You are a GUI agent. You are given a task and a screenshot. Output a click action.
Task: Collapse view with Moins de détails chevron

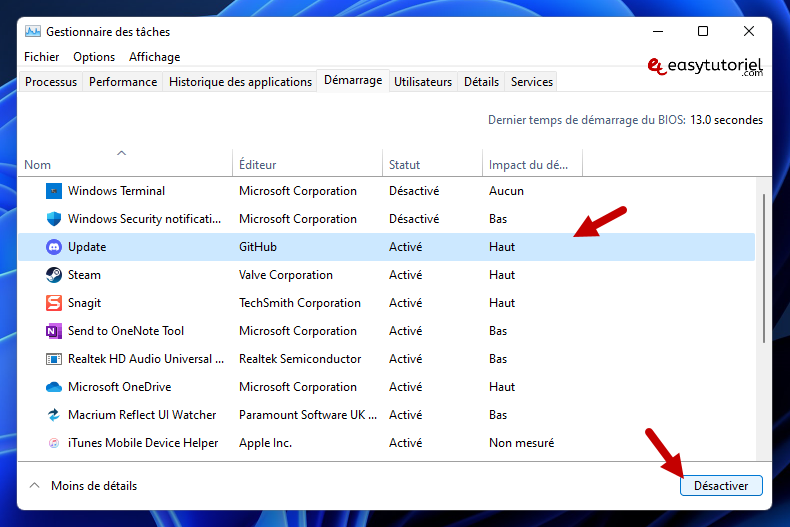[x=34, y=486]
